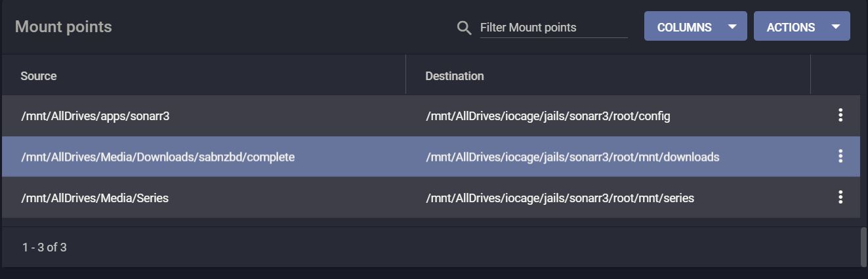Click the search magnifier icon
Image resolution: width=868 pixels, height=279 pixels.
coord(464,28)
